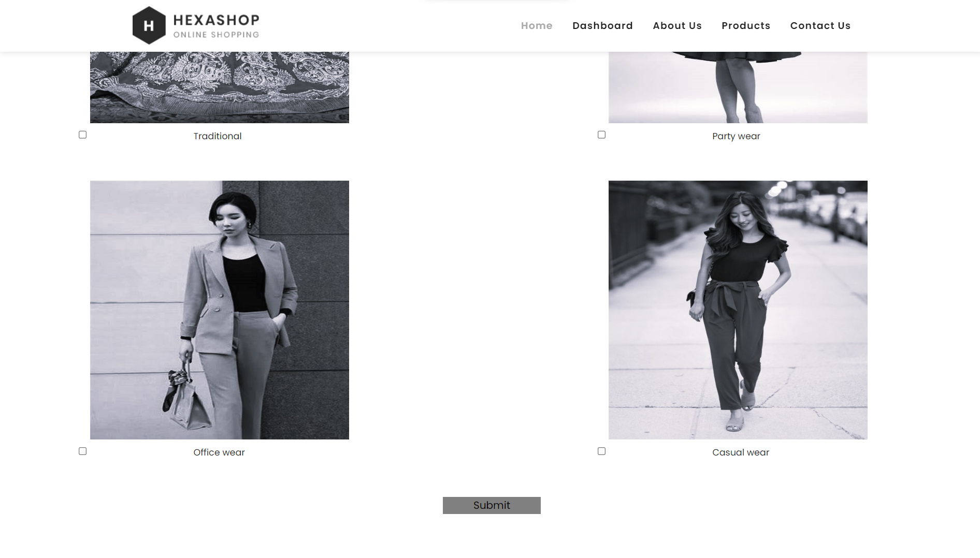Click the HEXASHOP Online Shopping title
The height and width of the screenshot is (558, 980).
pyautogui.click(x=216, y=26)
